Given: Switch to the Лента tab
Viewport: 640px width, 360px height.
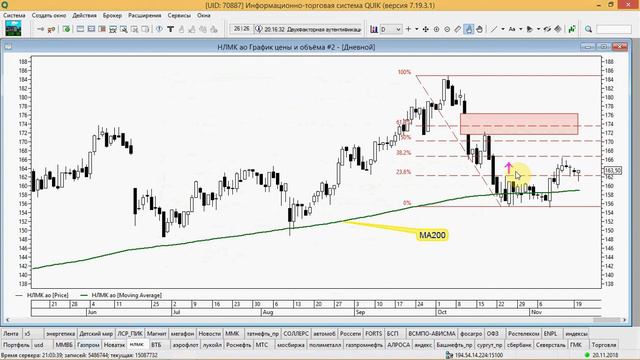Looking at the screenshot, I should (x=11, y=334).
